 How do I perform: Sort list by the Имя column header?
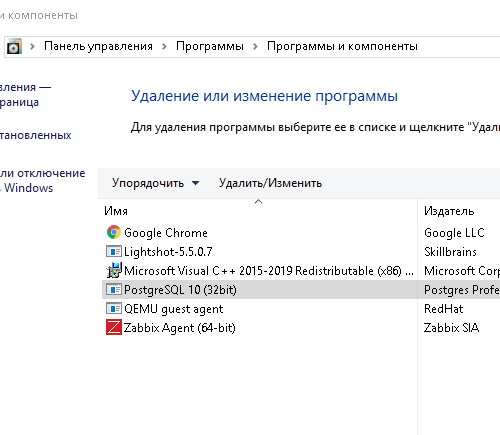(x=116, y=211)
